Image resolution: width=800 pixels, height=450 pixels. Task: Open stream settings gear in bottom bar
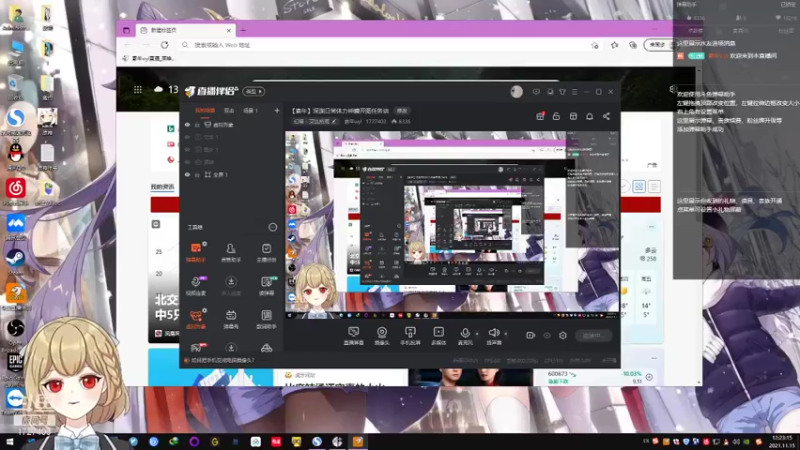click(563, 335)
